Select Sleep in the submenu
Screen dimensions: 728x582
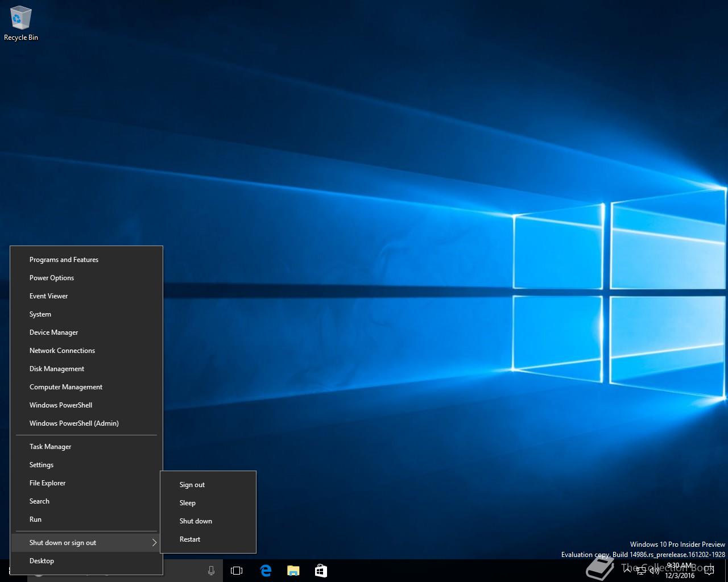pyautogui.click(x=208, y=503)
